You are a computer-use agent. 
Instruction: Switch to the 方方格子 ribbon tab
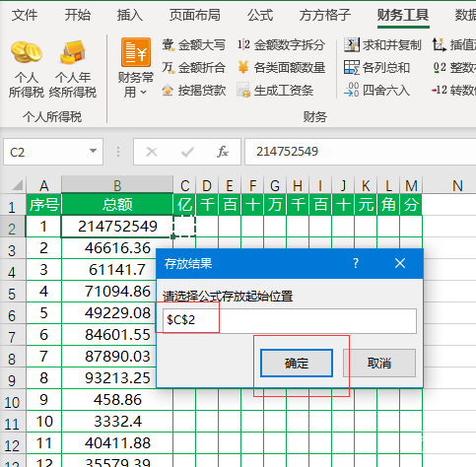pos(325,15)
